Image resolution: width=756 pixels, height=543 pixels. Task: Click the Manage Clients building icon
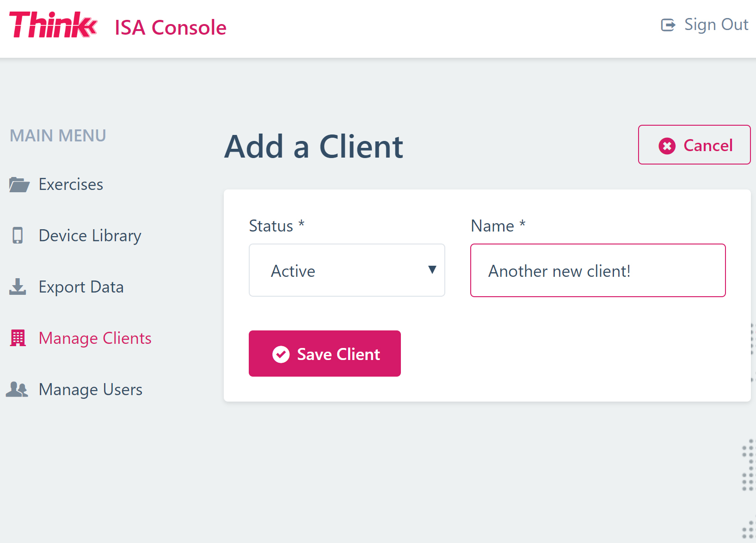click(18, 338)
